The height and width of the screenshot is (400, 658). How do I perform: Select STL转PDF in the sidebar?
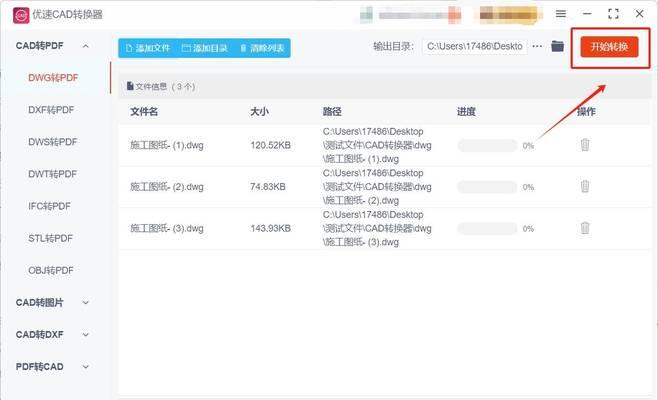(x=50, y=238)
